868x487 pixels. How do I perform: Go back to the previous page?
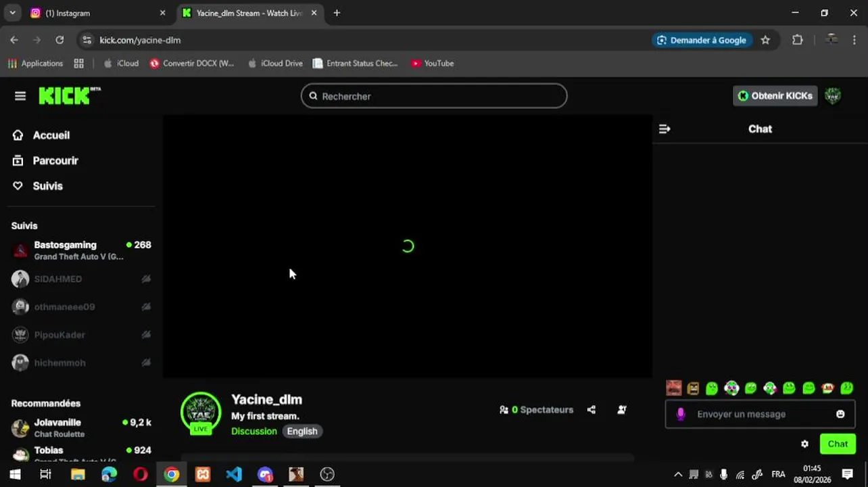pyautogui.click(x=14, y=40)
